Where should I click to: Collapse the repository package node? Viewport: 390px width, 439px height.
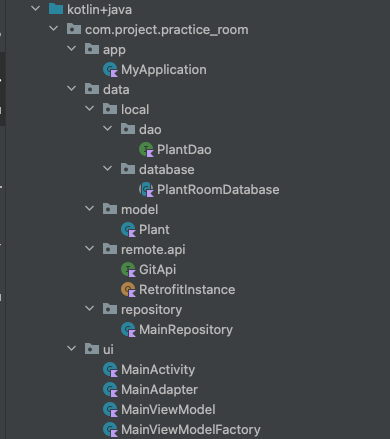(90, 309)
